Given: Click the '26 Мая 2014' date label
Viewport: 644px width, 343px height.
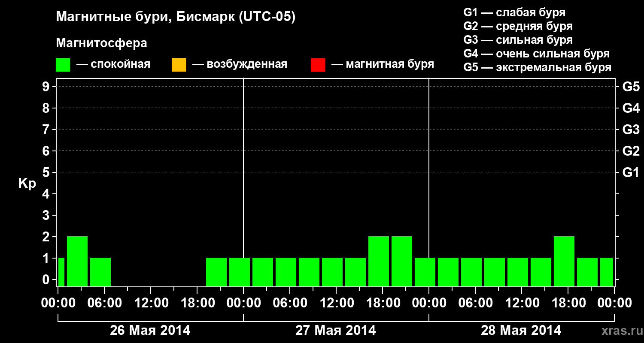Looking at the screenshot, I should coord(150,330).
